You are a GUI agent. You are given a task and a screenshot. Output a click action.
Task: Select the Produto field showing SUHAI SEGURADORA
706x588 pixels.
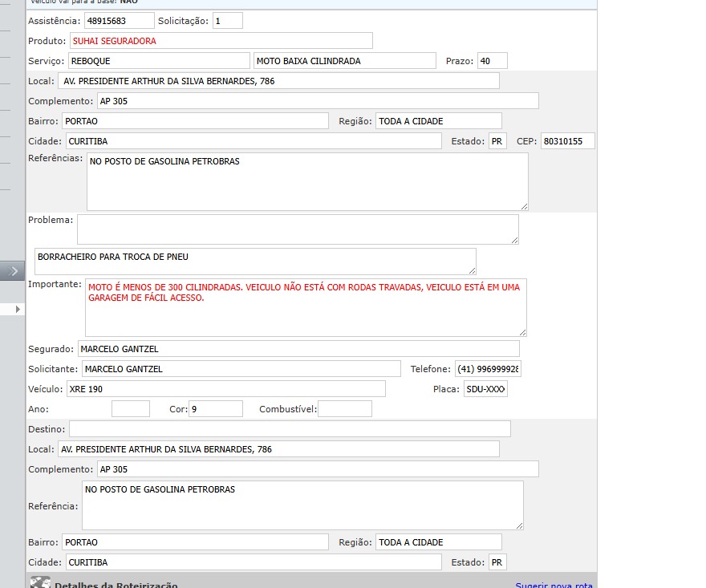pyautogui.click(x=221, y=41)
